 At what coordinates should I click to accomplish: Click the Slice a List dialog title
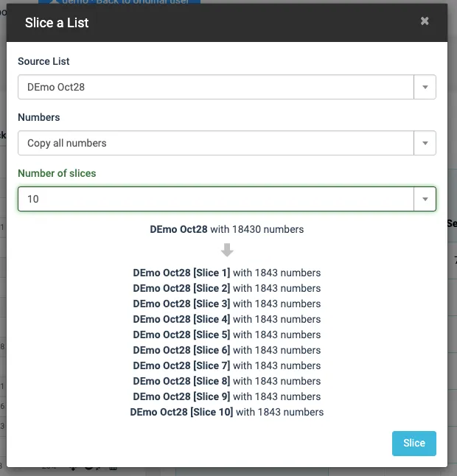pyautogui.click(x=57, y=23)
